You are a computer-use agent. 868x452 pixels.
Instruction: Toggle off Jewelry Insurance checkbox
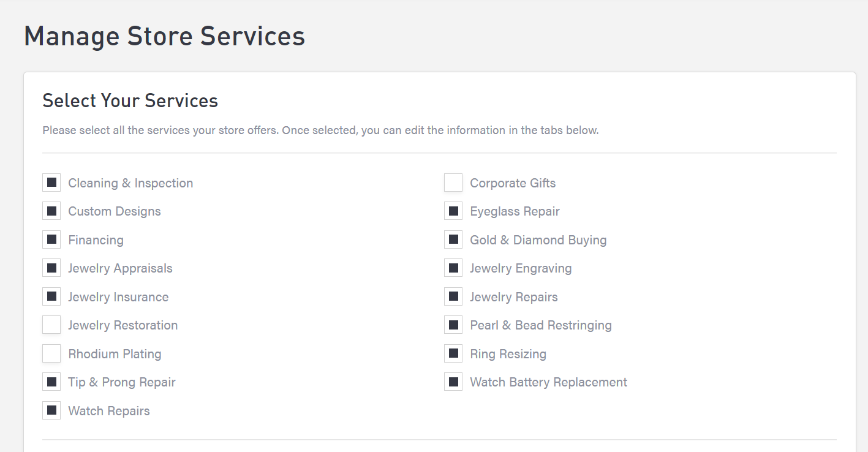(x=51, y=296)
